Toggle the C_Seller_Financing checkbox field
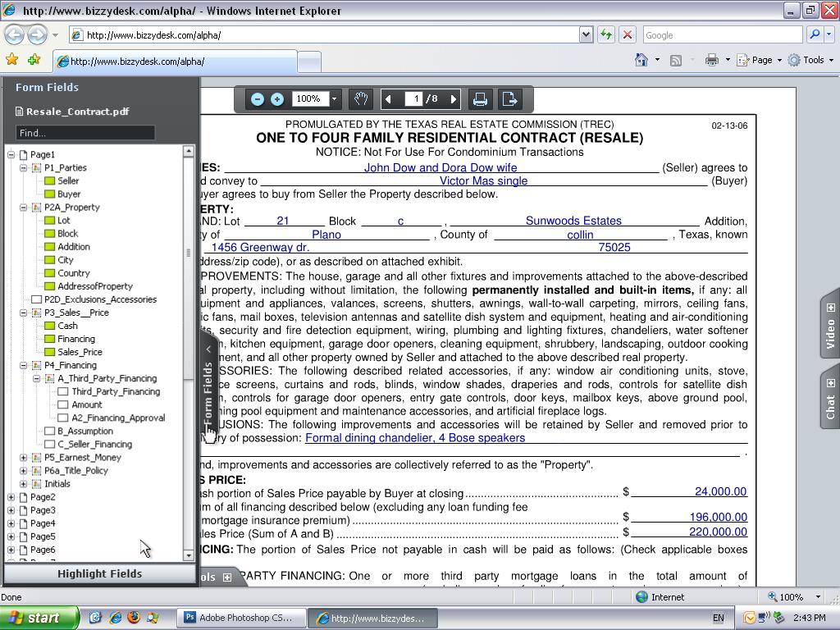840x630 pixels. (50, 444)
